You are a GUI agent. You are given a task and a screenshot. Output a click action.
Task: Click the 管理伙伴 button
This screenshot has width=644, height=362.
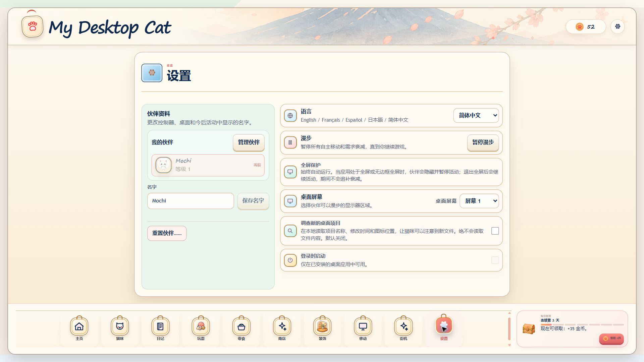point(249,142)
